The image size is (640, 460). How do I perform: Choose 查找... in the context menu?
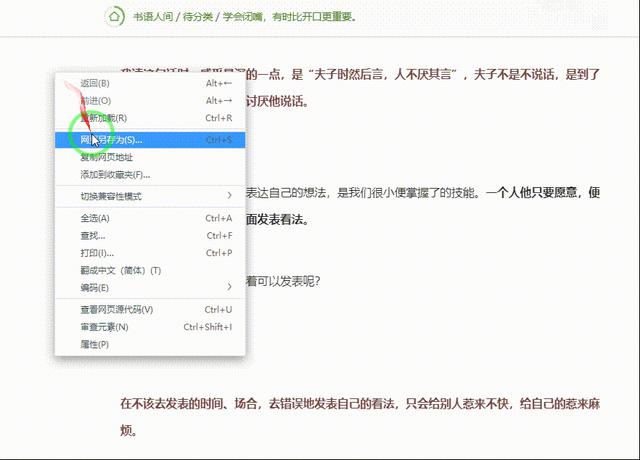pyautogui.click(x=150, y=236)
